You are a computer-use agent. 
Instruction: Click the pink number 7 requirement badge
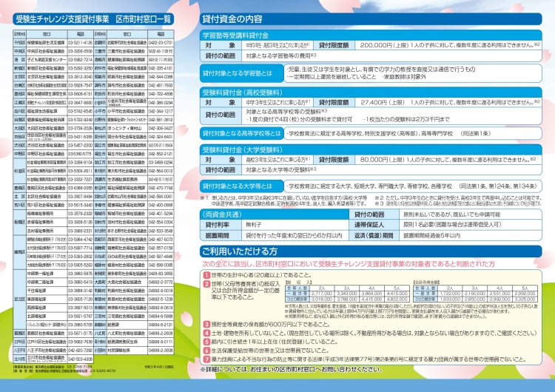click(206, 360)
